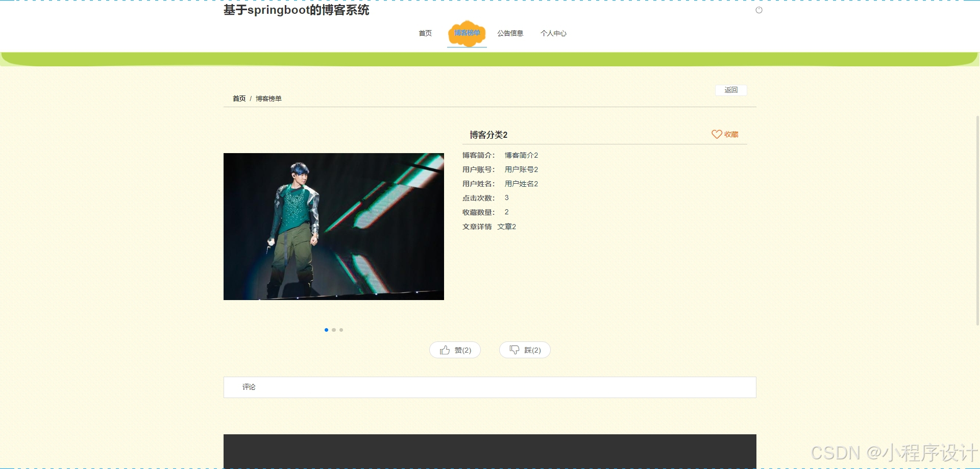Click the page vertical scrollbar

977,220
